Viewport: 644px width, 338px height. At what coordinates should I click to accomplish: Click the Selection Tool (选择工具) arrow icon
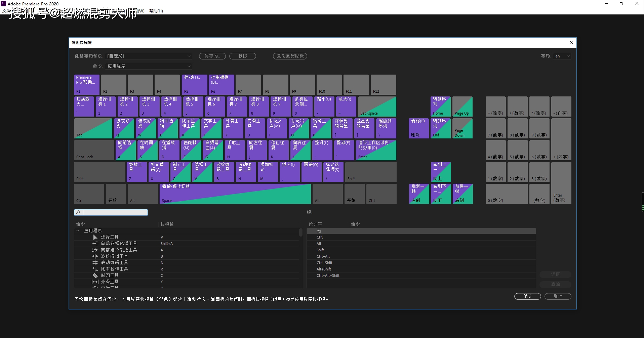(95, 237)
